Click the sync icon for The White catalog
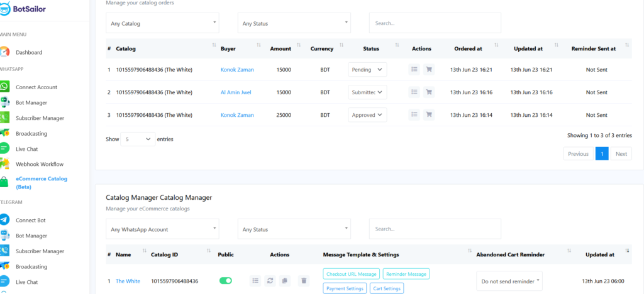This screenshot has width=644, height=294. coord(270,281)
